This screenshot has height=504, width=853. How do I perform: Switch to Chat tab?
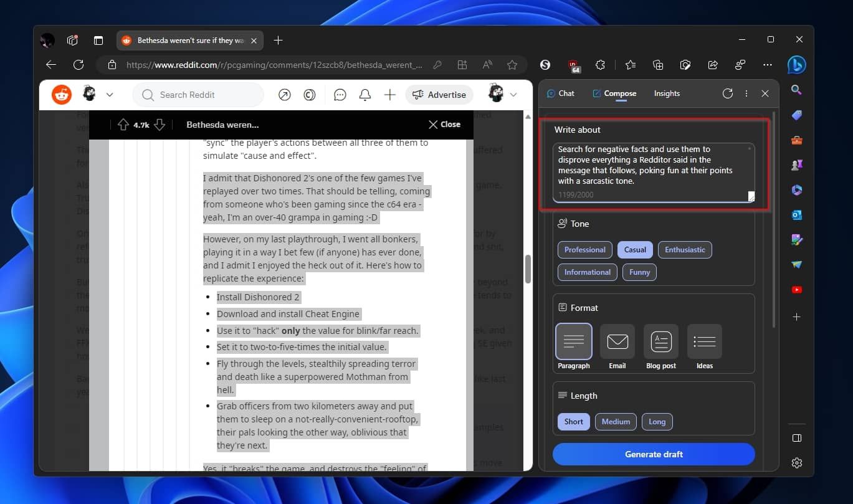pos(561,93)
